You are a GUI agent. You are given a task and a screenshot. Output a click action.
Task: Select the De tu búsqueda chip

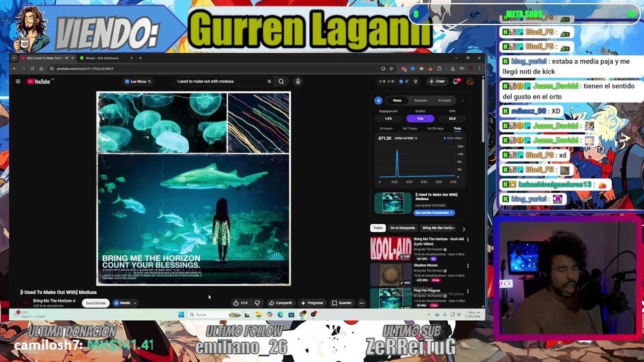pos(403,228)
